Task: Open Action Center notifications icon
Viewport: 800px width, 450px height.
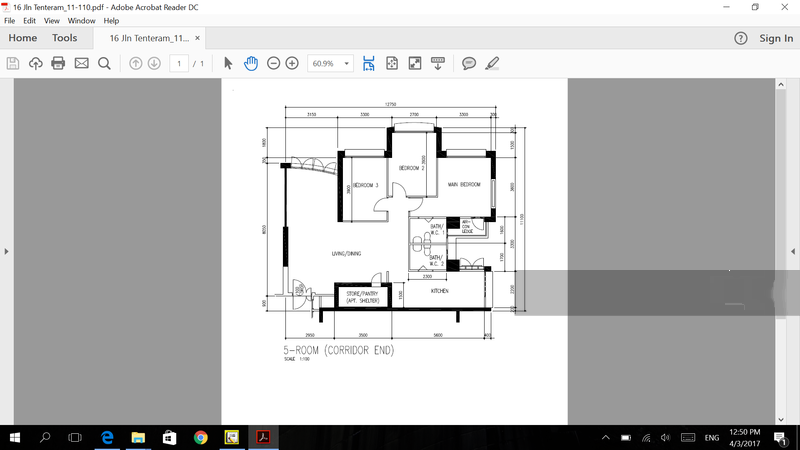Action: [x=781, y=438]
